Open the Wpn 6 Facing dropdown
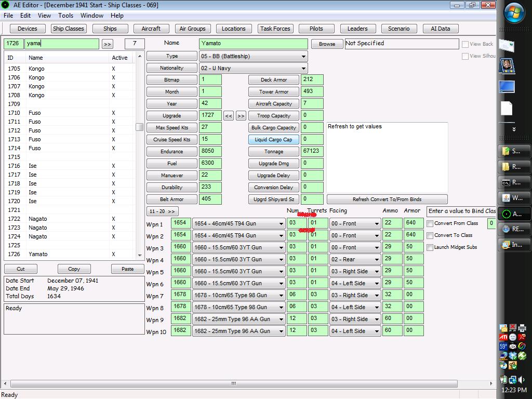Image resolution: width=532 pixels, height=399 pixels. 355,283
